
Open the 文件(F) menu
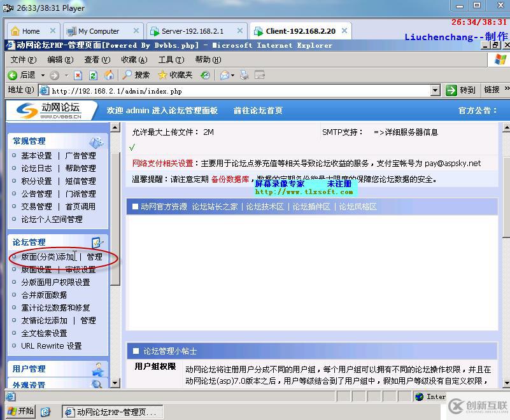[x=24, y=60]
